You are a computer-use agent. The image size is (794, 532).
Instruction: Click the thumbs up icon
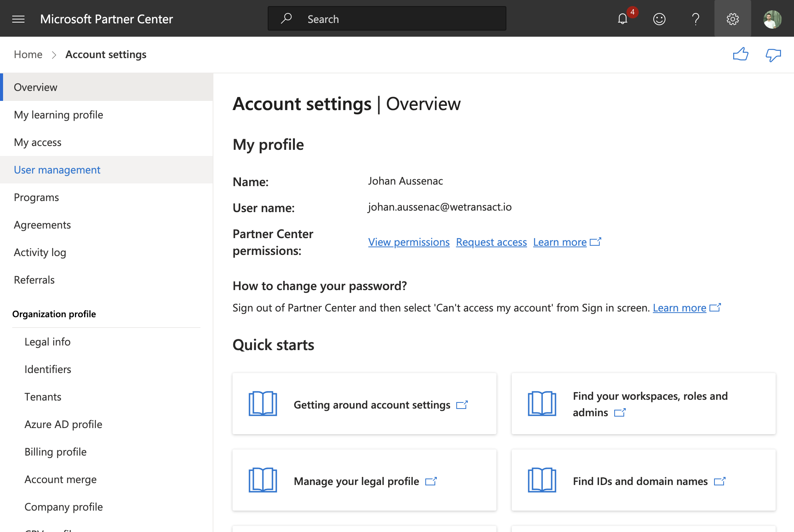[x=741, y=54]
